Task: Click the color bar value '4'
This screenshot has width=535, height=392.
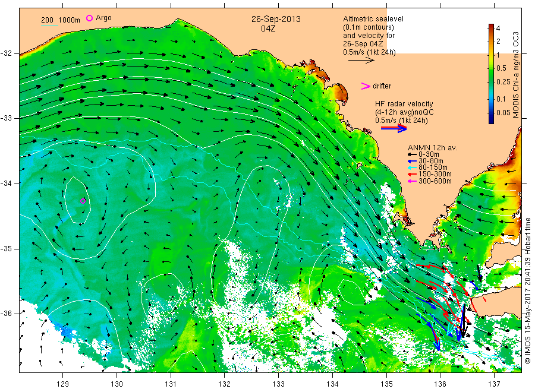Action: click(498, 29)
